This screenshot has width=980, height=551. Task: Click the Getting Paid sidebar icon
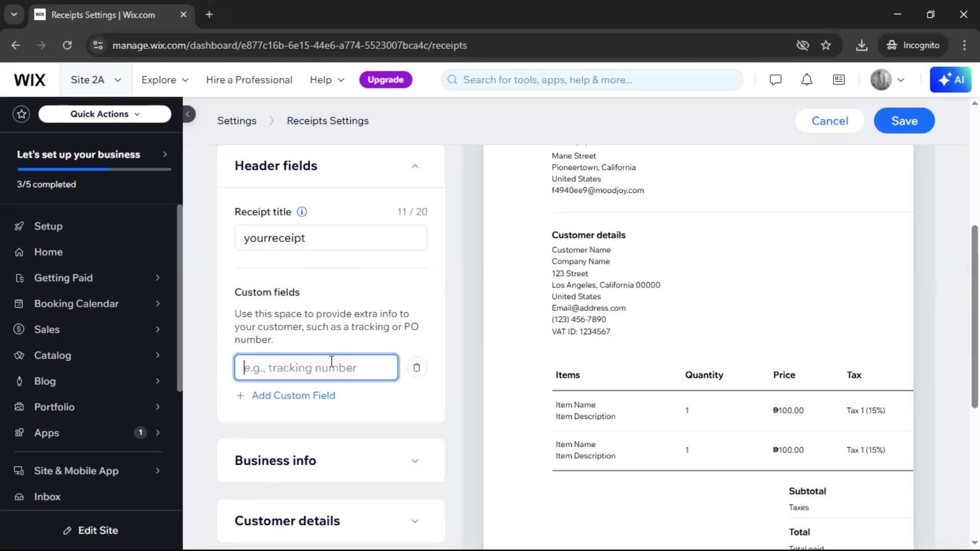point(19,278)
